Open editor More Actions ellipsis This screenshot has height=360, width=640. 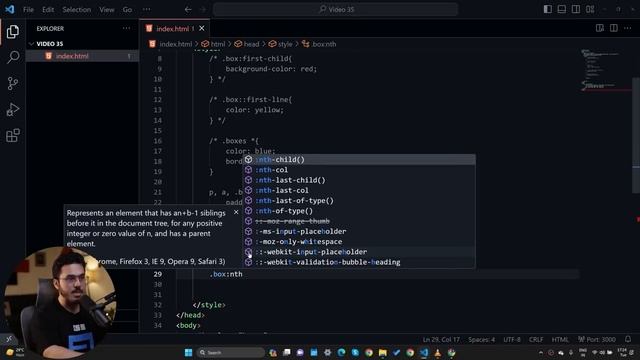pos(627,28)
